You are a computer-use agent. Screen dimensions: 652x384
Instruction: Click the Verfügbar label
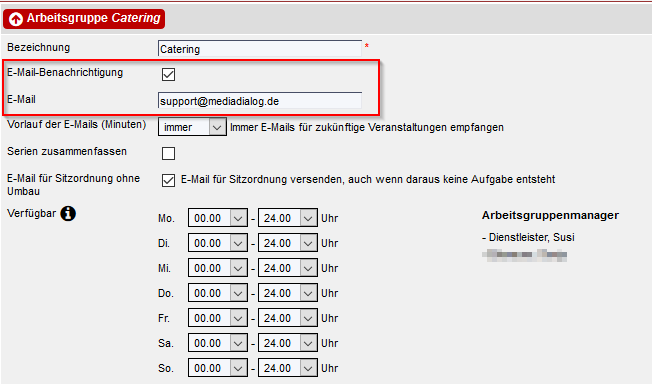point(32,213)
